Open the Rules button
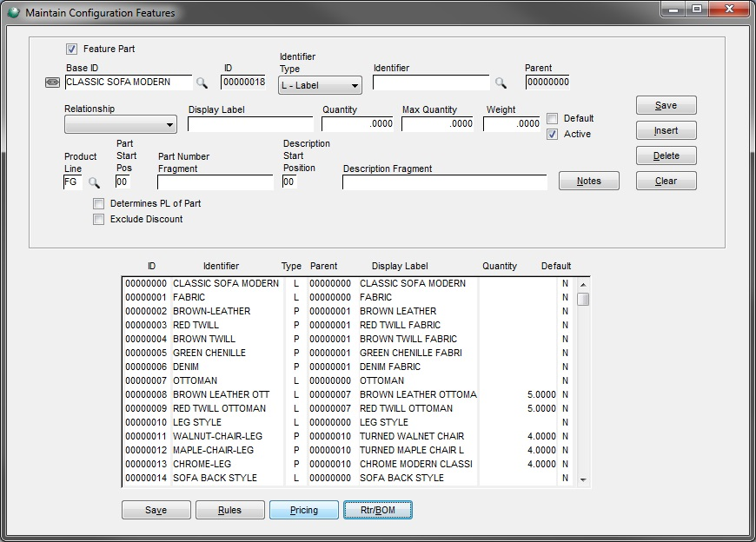Image resolution: width=756 pixels, height=542 pixels. [x=230, y=510]
